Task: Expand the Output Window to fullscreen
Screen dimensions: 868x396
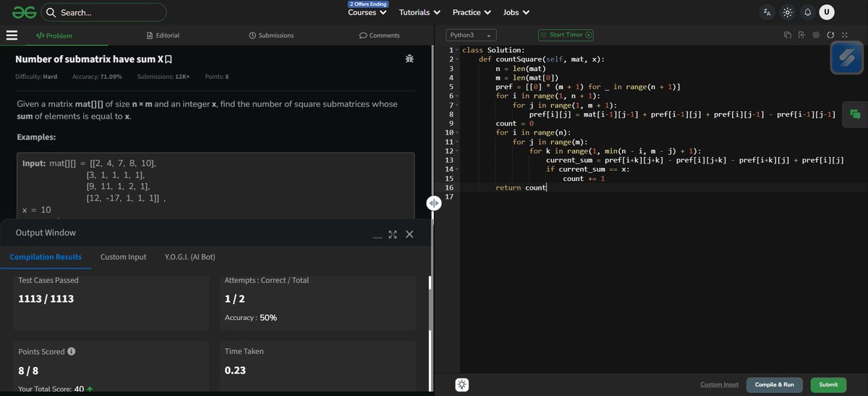Action: [393, 234]
